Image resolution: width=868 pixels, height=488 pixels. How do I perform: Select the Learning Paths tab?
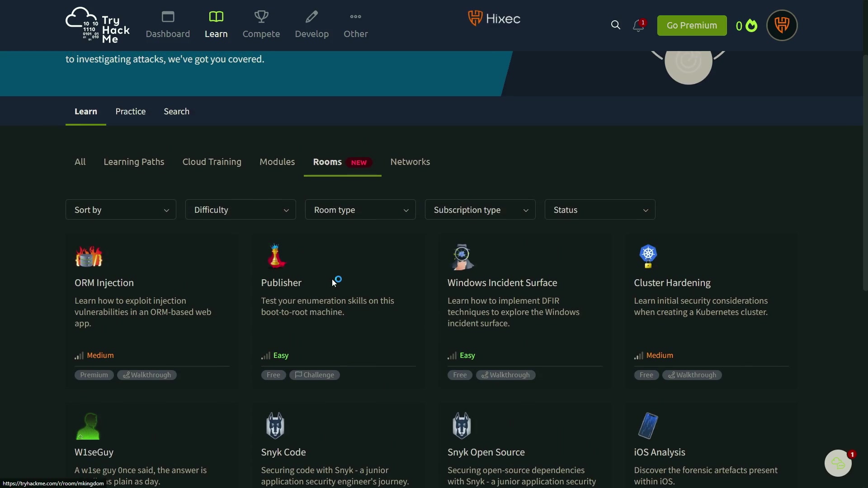(134, 162)
